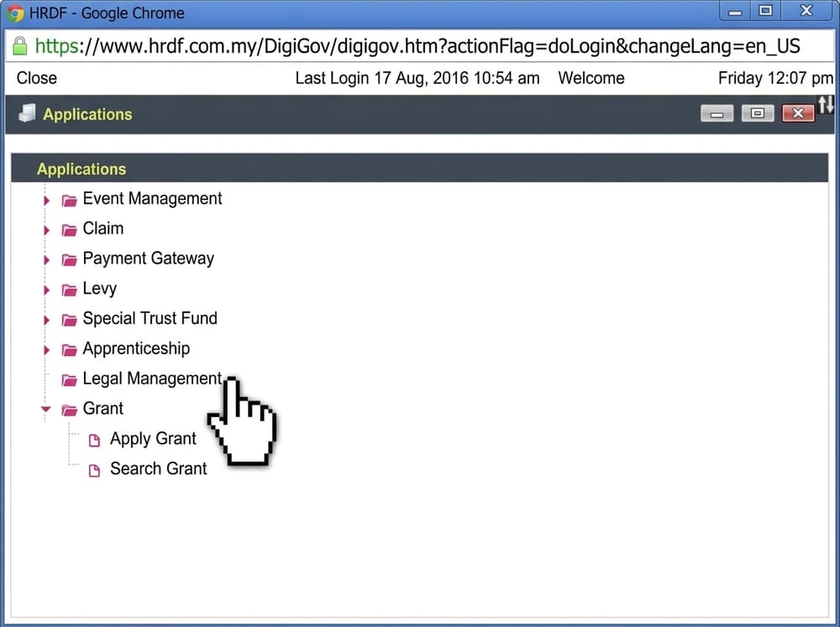840x627 pixels.
Task: Click the Payment Gateway folder icon
Action: coord(69,260)
